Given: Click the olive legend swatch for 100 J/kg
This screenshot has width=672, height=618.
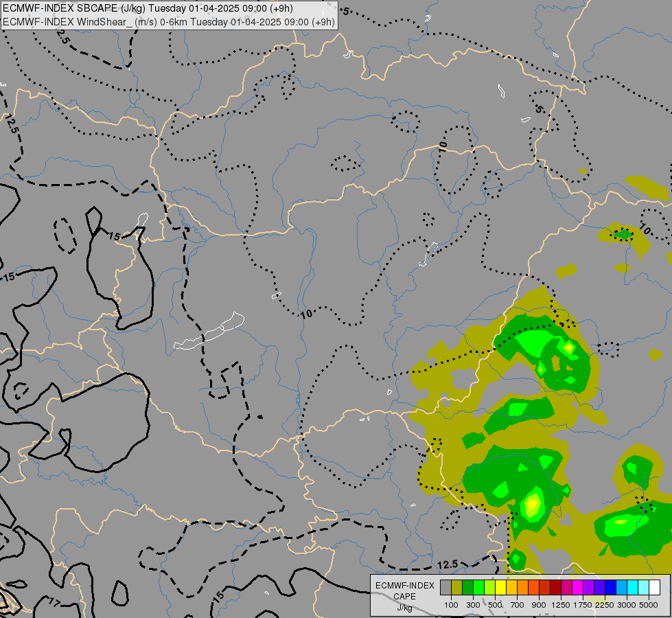Looking at the screenshot, I should click(457, 588).
